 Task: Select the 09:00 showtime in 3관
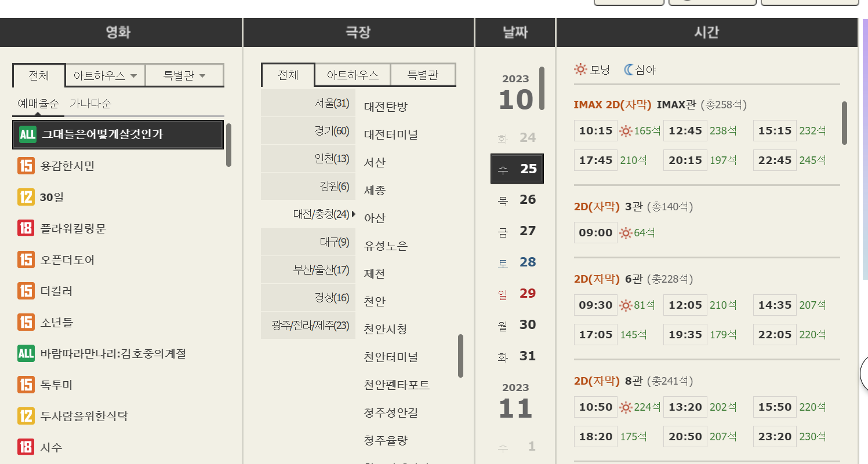595,233
